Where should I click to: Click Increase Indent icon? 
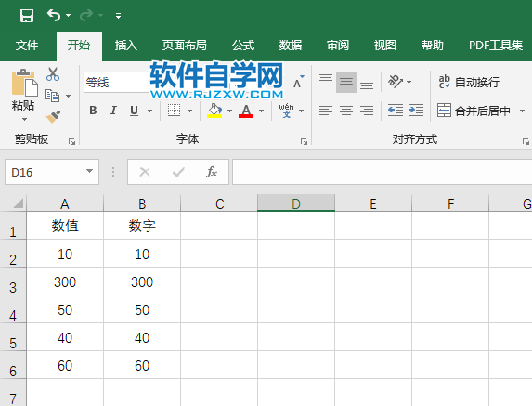coord(416,111)
